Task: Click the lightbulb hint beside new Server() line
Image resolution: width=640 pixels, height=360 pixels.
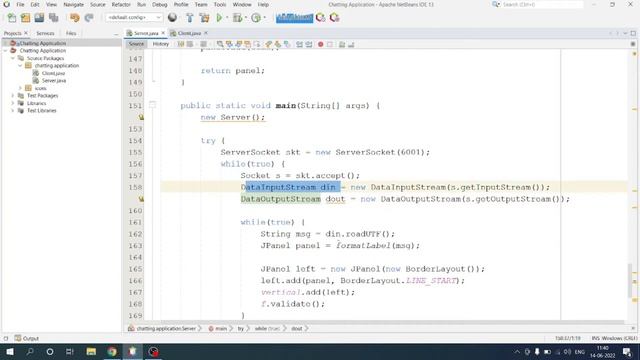Action: [141, 117]
